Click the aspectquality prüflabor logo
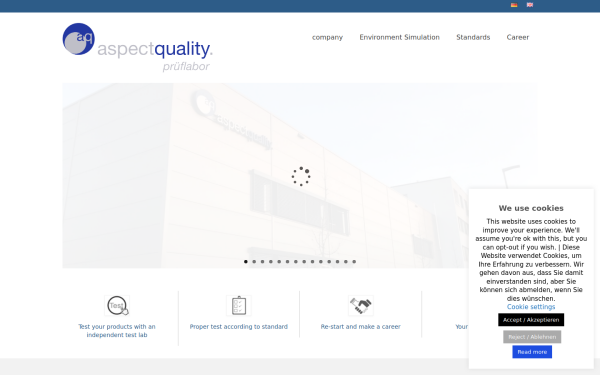Viewport: 600px width, 375px height. point(137,47)
